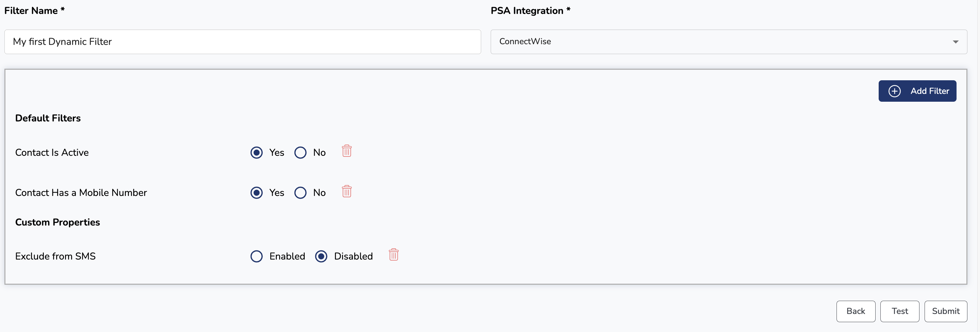
Task: Choose No for Contact Has a Mobile Number
Action: [300, 193]
